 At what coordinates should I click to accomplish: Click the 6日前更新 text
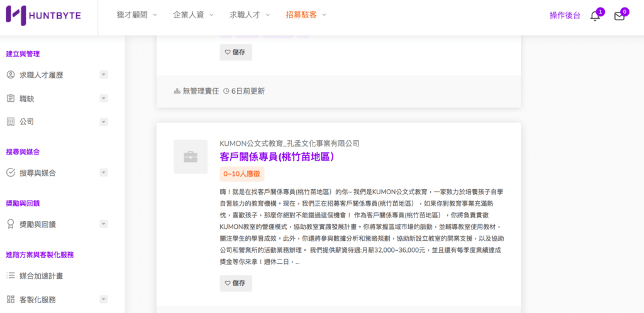tap(248, 91)
